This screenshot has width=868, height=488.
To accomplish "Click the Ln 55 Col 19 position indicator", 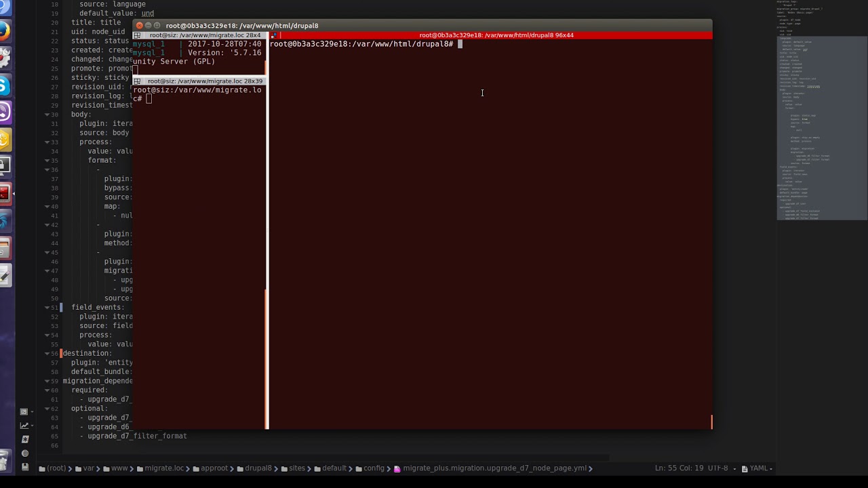I will pyautogui.click(x=678, y=468).
